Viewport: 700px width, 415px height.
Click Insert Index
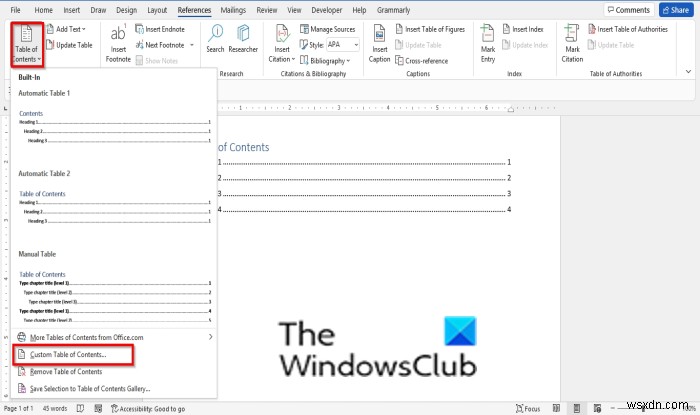(523, 29)
